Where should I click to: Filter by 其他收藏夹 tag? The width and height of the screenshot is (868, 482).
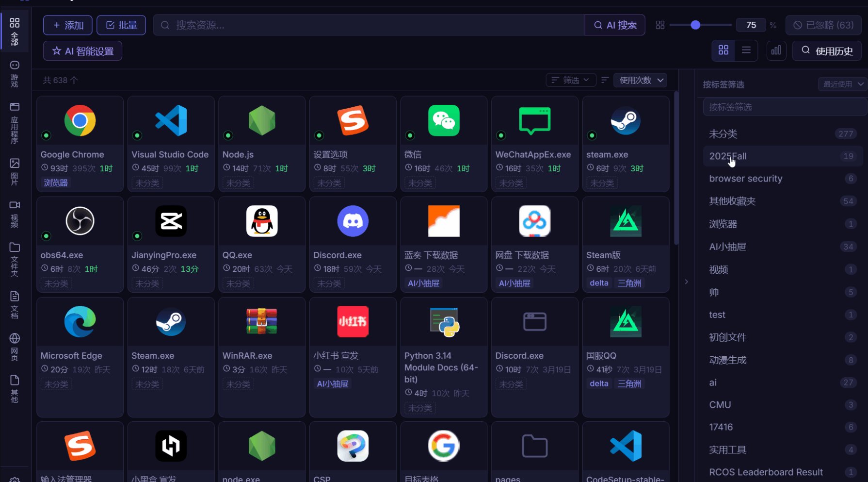[783, 201]
